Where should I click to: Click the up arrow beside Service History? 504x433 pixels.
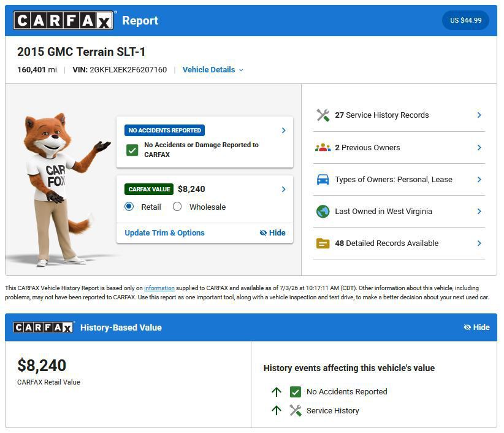[277, 410]
